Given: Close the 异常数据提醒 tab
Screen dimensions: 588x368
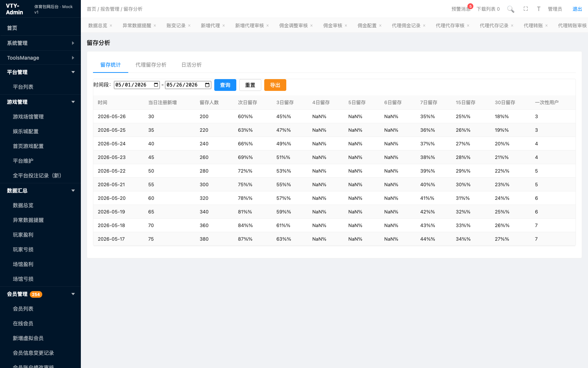Looking at the screenshot, I should pyautogui.click(x=155, y=26).
